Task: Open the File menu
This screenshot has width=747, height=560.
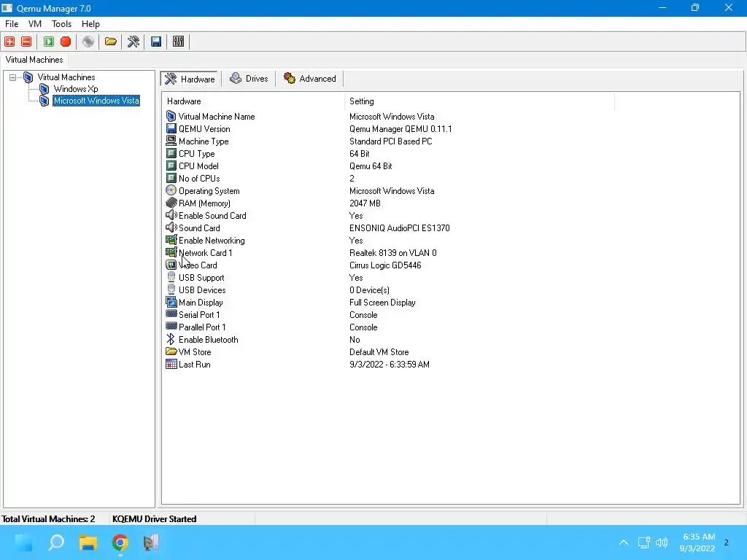Action: coord(12,24)
